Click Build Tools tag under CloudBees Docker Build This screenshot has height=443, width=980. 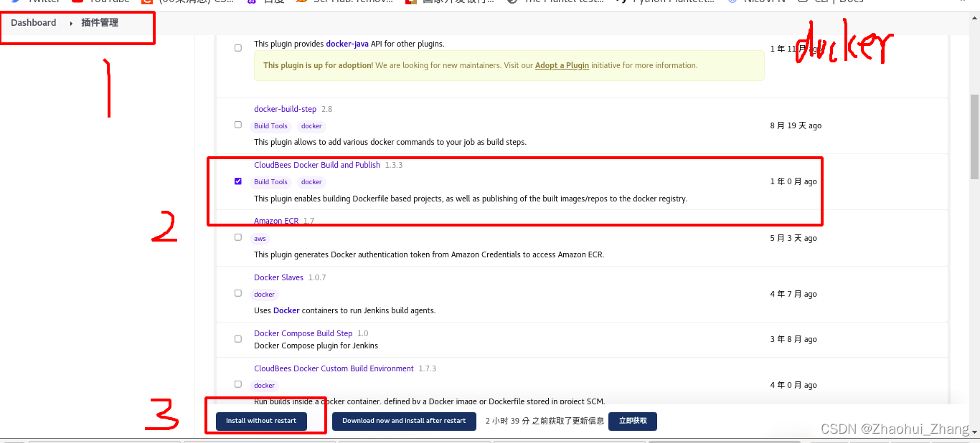[270, 182]
